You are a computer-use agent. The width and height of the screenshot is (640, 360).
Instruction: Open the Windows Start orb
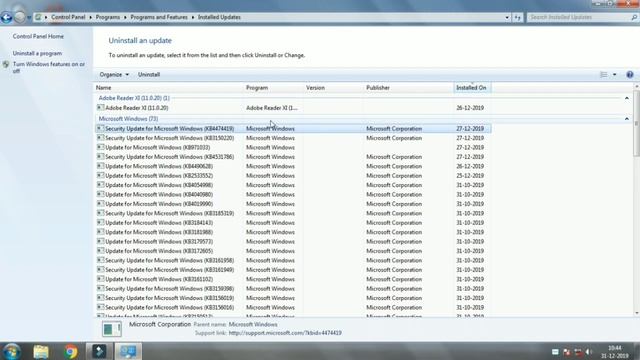[x=11, y=351]
